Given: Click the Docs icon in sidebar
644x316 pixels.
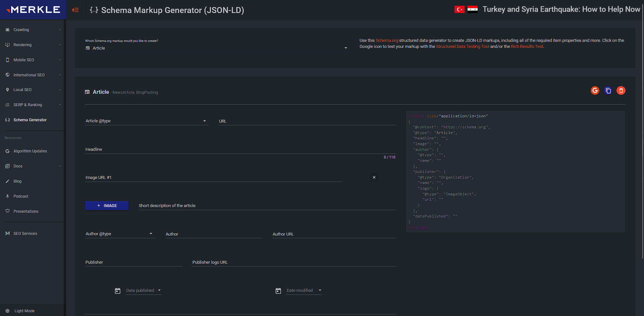Looking at the screenshot, I should point(7,166).
